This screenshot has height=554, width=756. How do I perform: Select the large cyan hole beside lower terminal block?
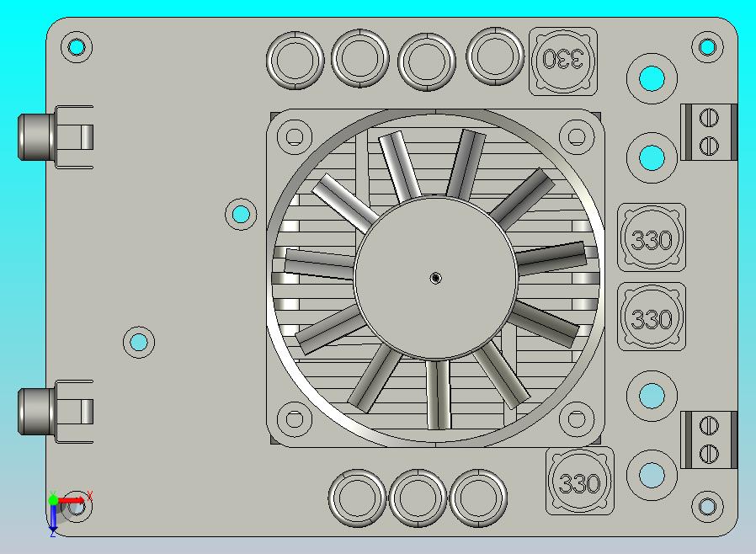point(652,475)
